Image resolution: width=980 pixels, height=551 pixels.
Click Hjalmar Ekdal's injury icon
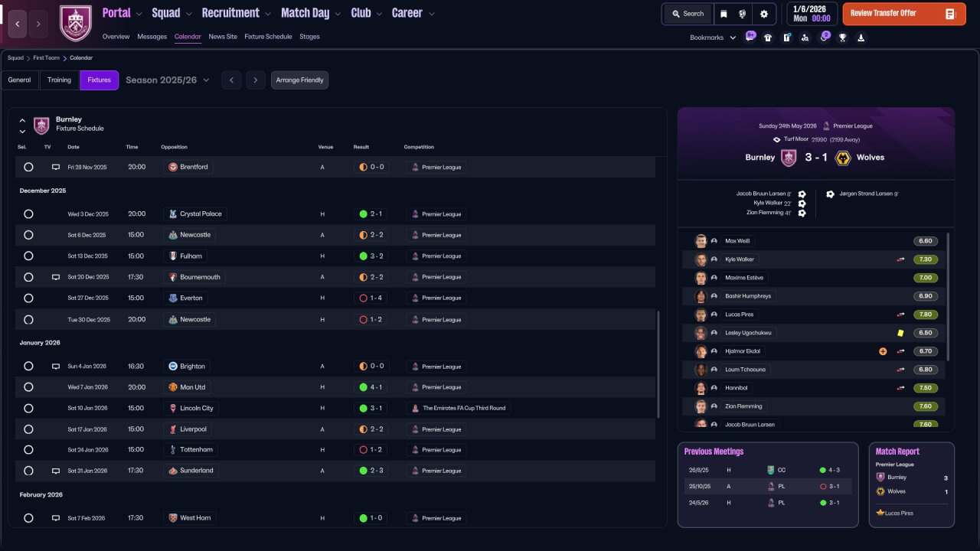[883, 351]
